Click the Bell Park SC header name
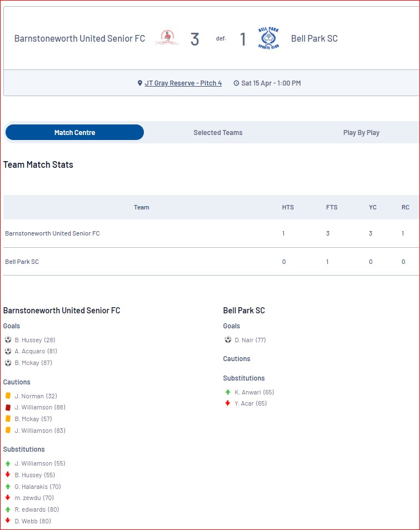The image size is (420, 530). pyautogui.click(x=314, y=38)
